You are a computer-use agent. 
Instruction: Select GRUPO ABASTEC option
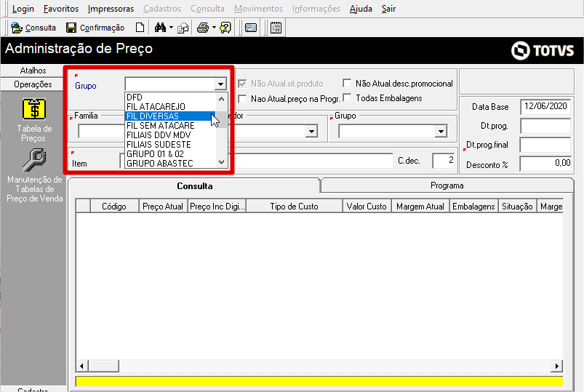click(170, 163)
